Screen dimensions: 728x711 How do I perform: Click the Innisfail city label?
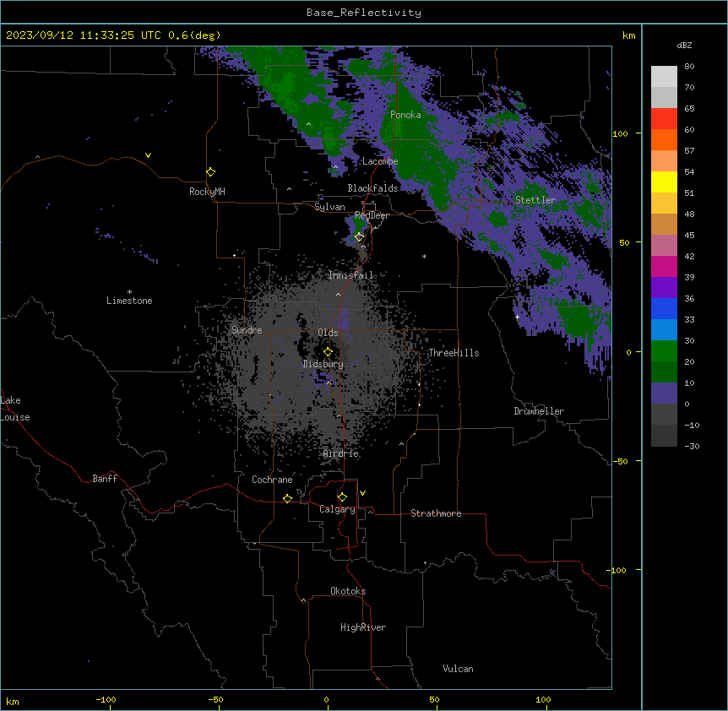point(350,275)
